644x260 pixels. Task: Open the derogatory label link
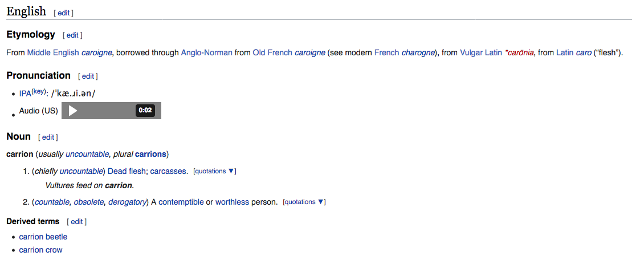tap(127, 202)
